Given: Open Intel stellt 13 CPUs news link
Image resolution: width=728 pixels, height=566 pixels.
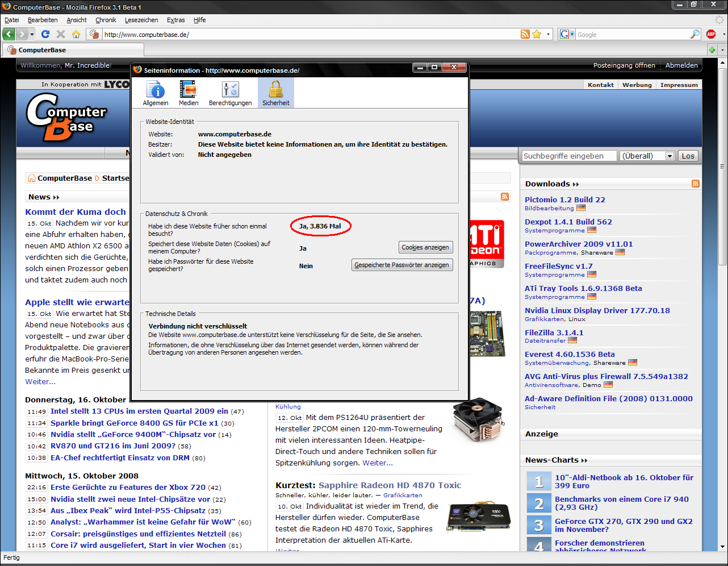Looking at the screenshot, I should click(139, 411).
